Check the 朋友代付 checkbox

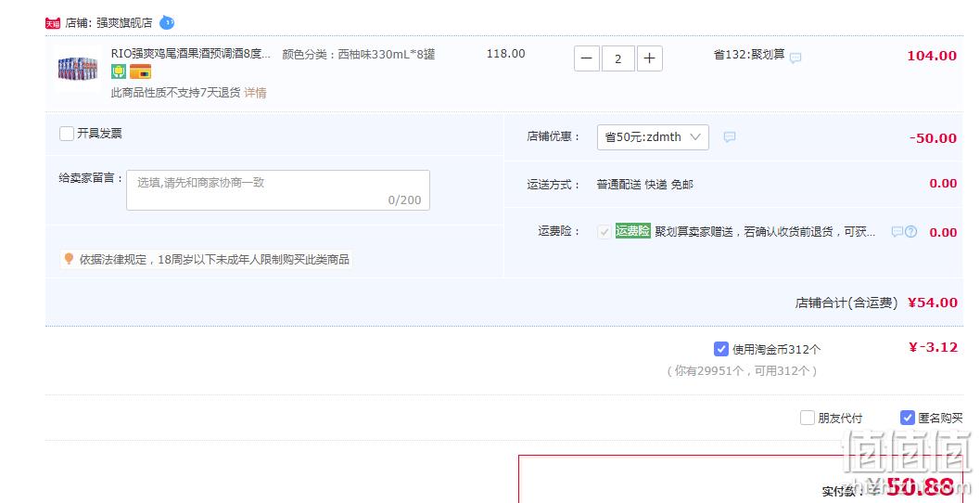coord(808,418)
